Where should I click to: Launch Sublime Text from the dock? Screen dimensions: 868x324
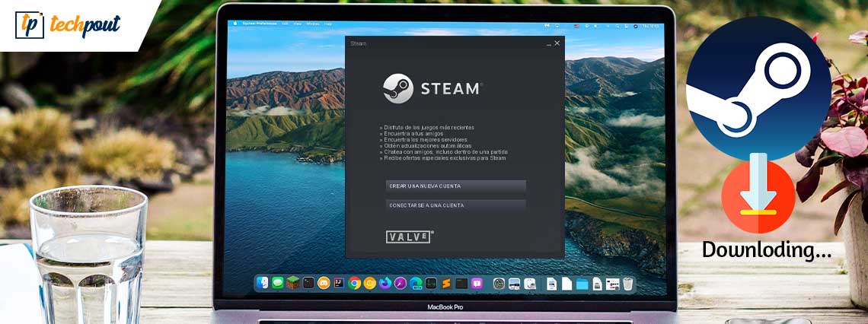click(x=446, y=283)
